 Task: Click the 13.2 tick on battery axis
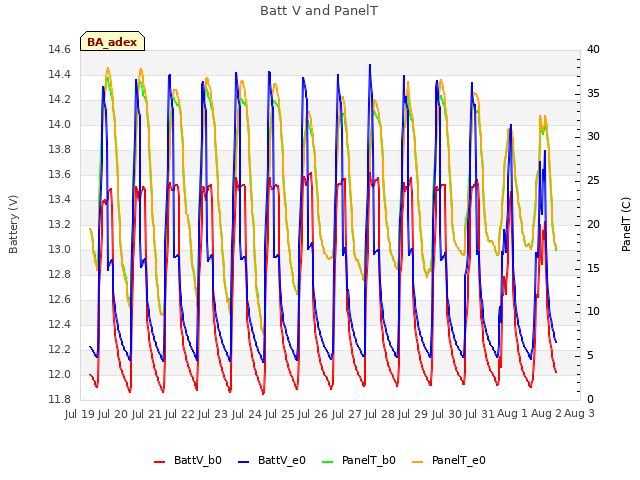tap(60, 224)
